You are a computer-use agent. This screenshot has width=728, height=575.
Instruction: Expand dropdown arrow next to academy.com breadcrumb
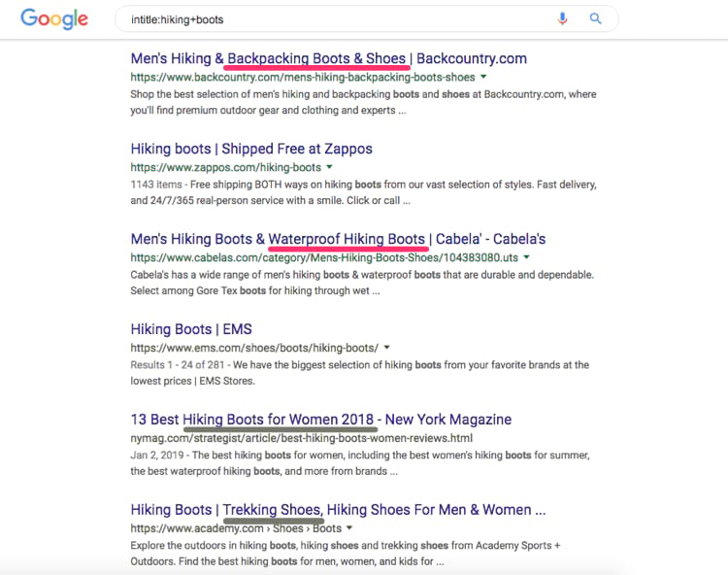[349, 527]
